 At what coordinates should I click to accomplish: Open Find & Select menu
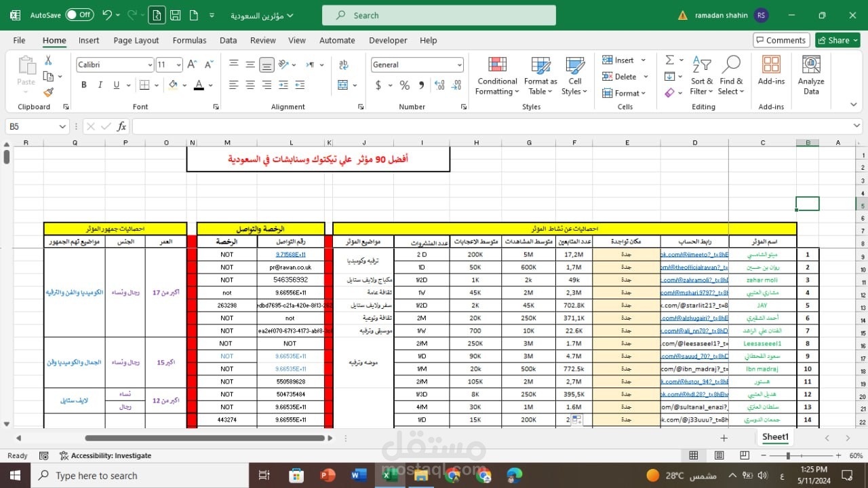pyautogui.click(x=730, y=75)
